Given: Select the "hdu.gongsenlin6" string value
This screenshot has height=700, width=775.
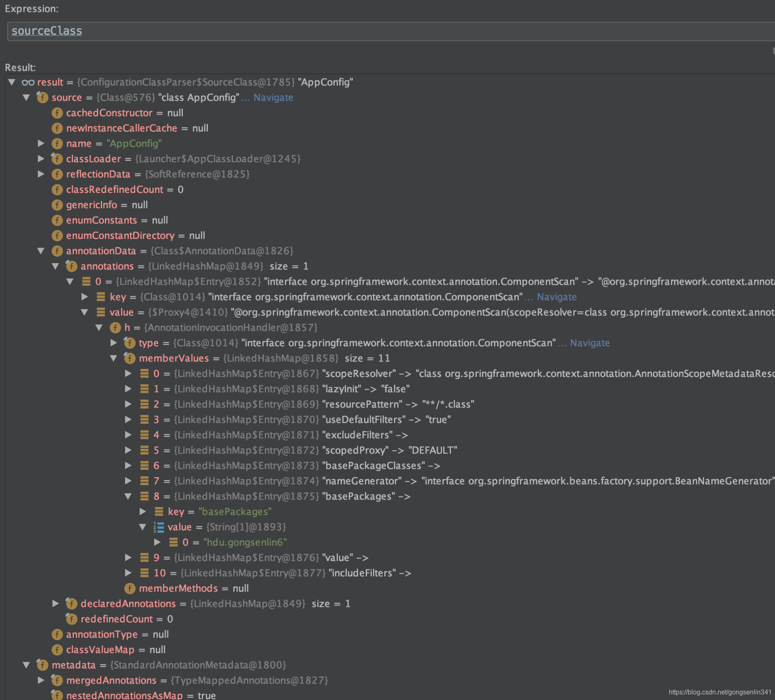Looking at the screenshot, I should point(245,542).
